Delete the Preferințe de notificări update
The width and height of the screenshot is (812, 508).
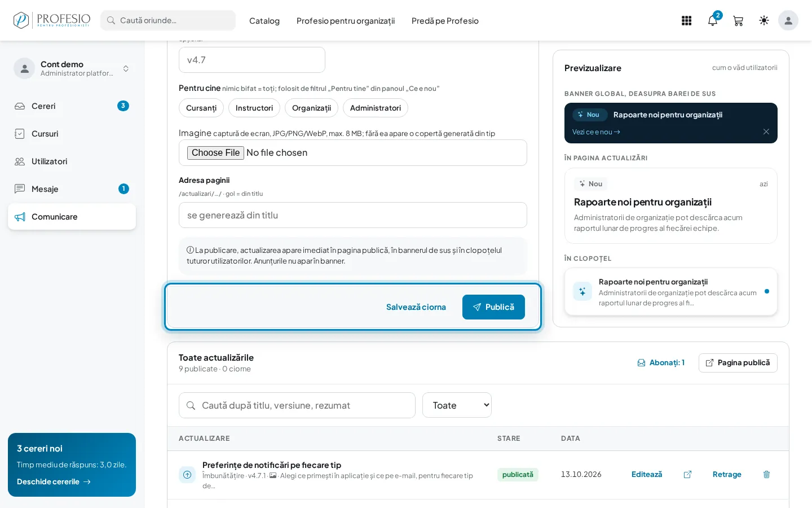[766, 475]
